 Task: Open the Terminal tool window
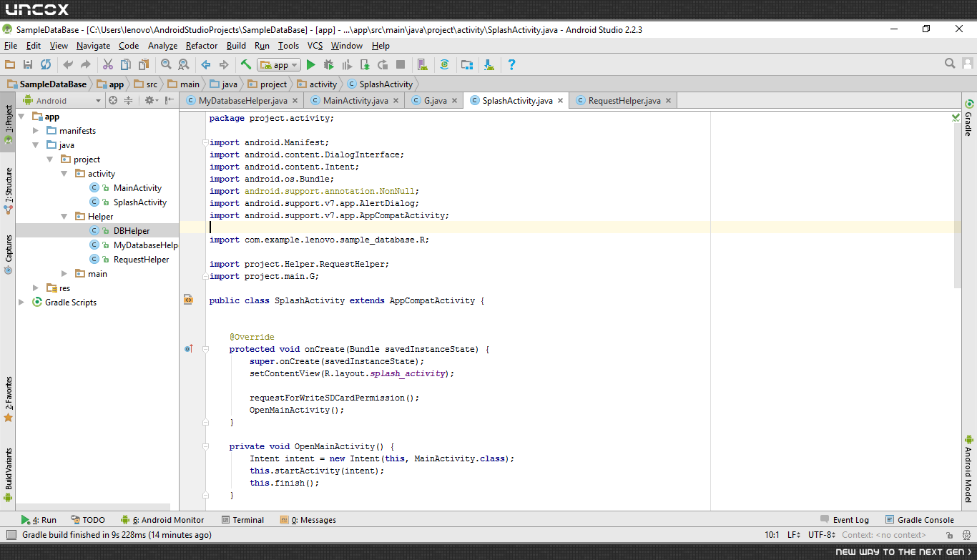[x=242, y=520]
